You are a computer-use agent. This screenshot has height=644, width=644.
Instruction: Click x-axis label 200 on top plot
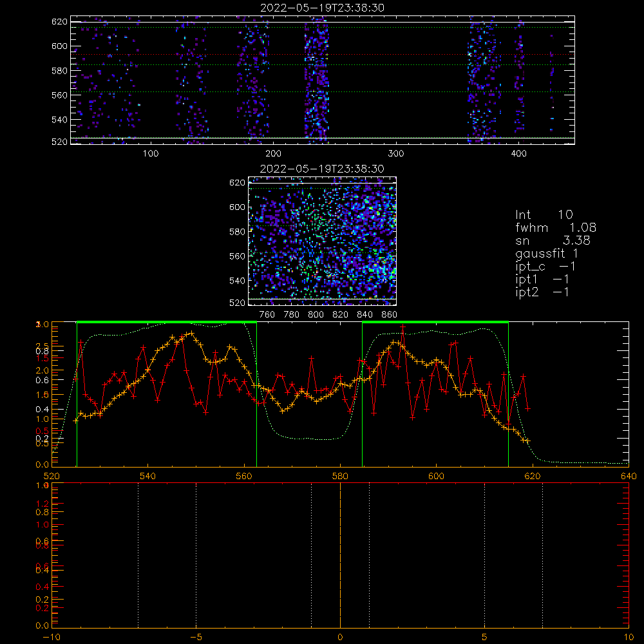pos(273,154)
